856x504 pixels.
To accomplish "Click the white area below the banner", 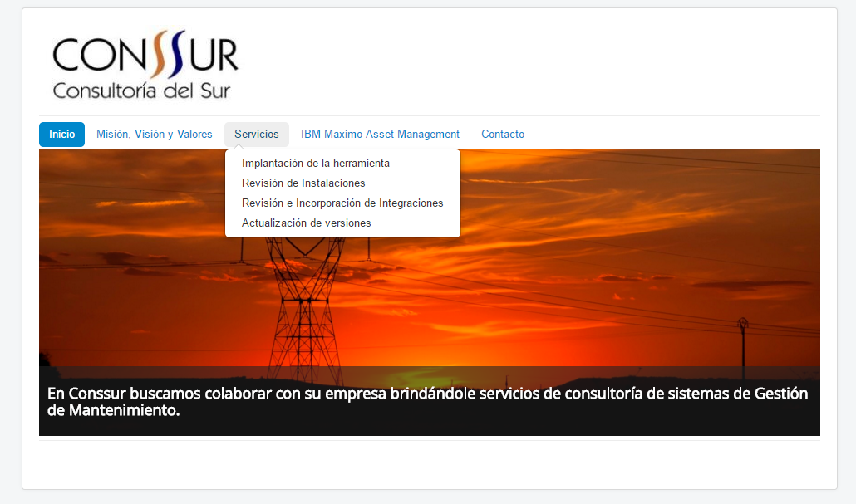I will click(429, 461).
